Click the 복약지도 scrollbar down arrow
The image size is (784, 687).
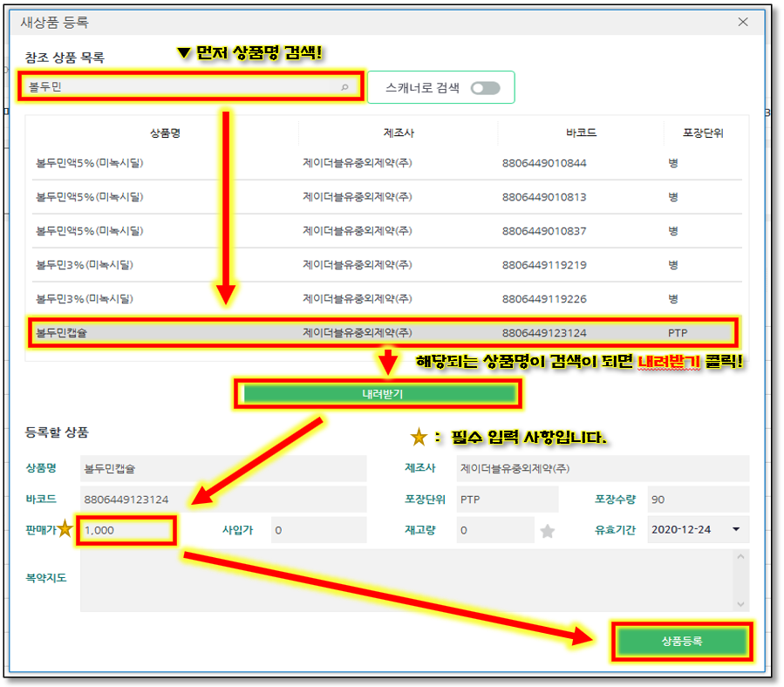[x=741, y=604]
